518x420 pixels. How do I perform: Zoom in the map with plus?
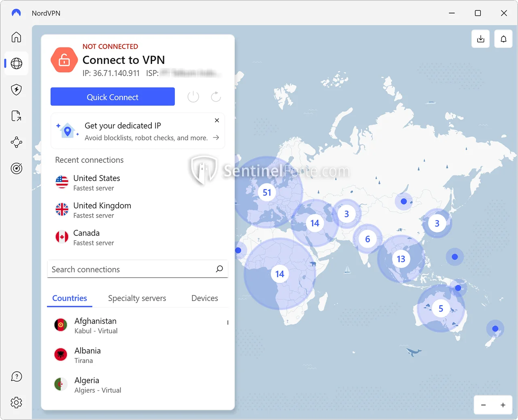click(503, 405)
